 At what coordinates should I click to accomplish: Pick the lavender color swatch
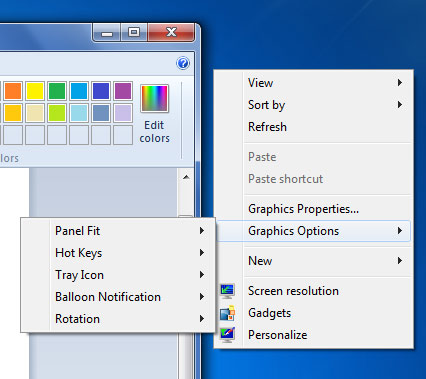[123, 113]
